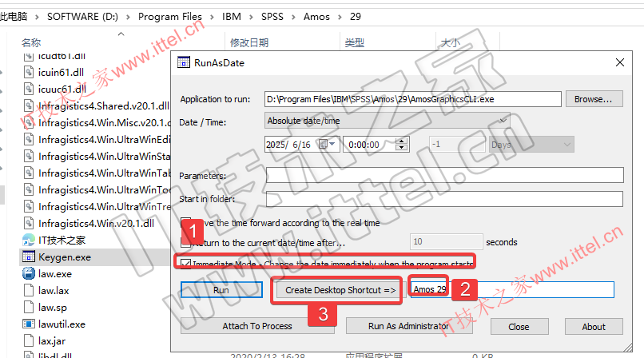Click the Start in folder field
644x358 pixels.
click(444, 199)
